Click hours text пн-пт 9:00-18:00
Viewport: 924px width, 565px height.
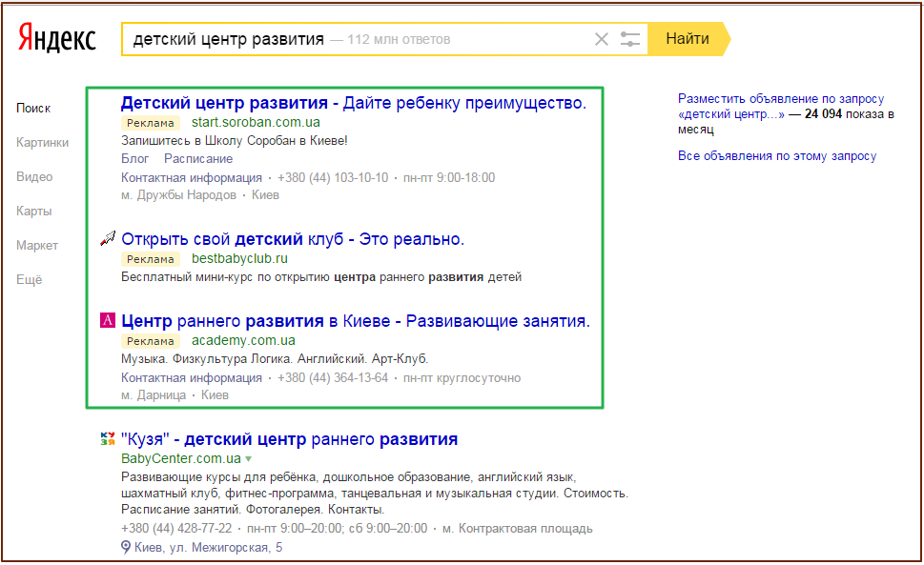coord(449,178)
